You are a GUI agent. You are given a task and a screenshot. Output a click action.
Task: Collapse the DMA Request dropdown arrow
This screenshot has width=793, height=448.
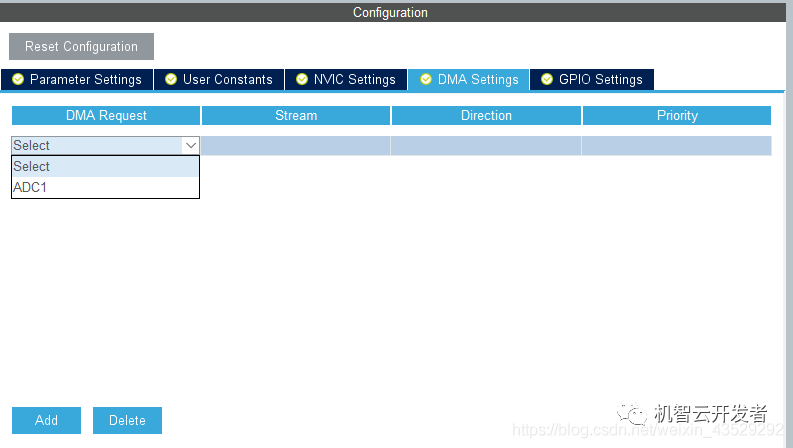pyautogui.click(x=191, y=146)
